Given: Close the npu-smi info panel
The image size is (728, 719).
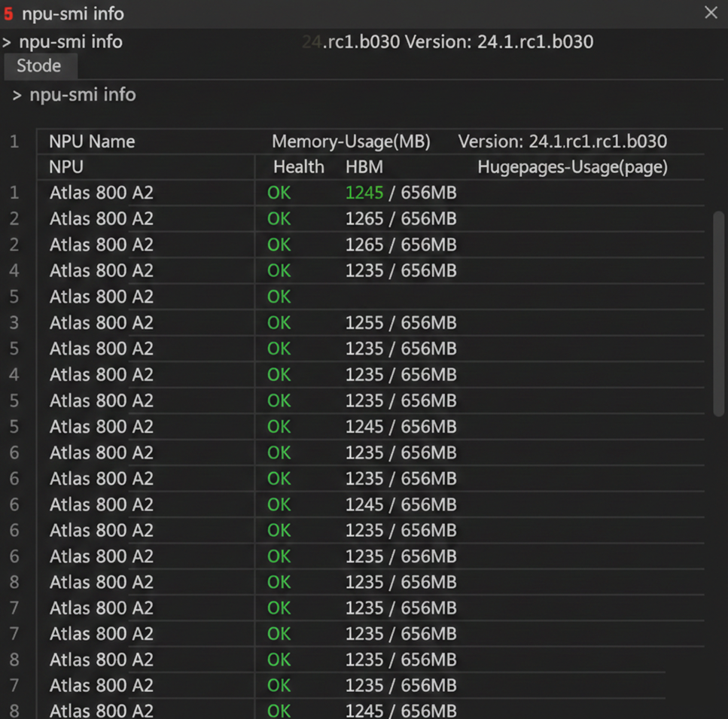Looking at the screenshot, I should click(711, 13).
